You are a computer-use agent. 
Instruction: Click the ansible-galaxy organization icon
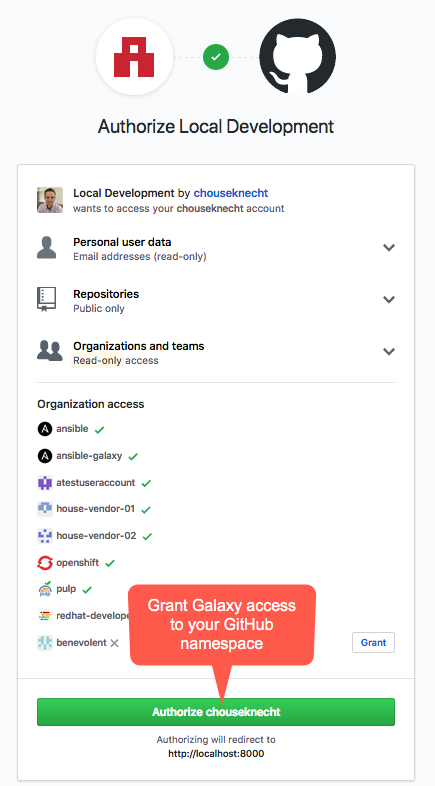pyautogui.click(x=45, y=456)
